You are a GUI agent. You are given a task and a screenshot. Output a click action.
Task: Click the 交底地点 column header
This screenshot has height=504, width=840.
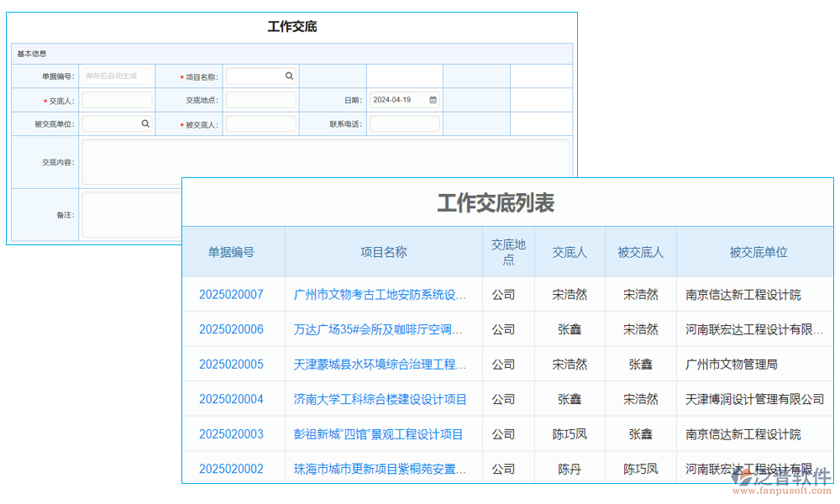coord(507,251)
